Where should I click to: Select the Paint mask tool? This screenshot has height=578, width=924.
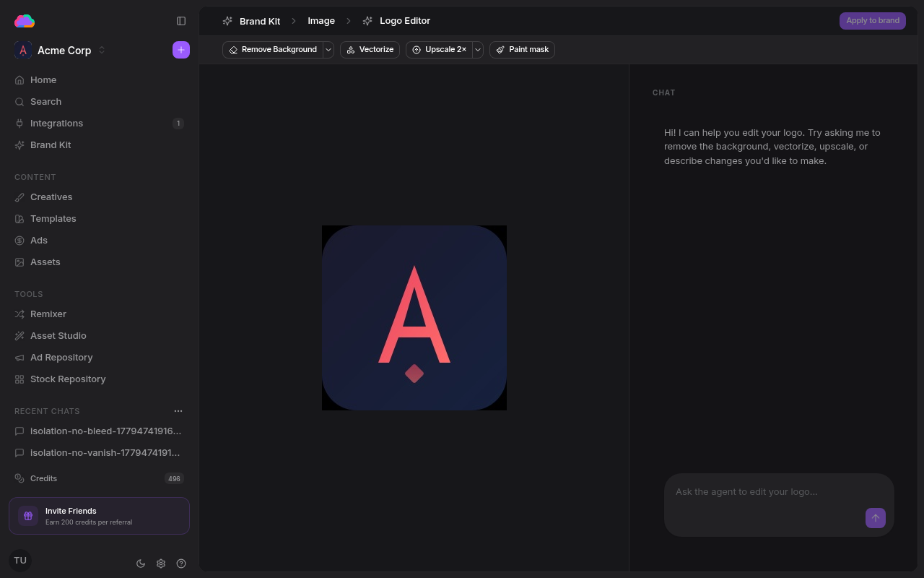point(522,50)
